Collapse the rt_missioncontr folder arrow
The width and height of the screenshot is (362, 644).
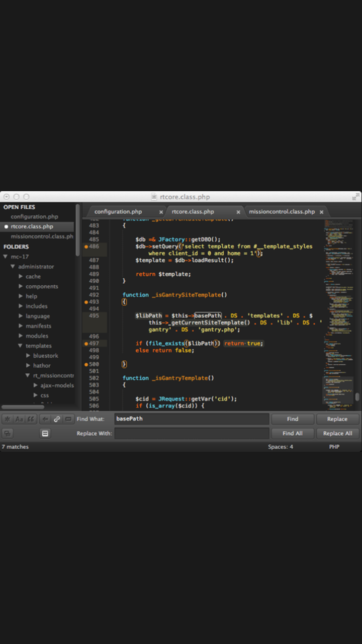tap(28, 375)
